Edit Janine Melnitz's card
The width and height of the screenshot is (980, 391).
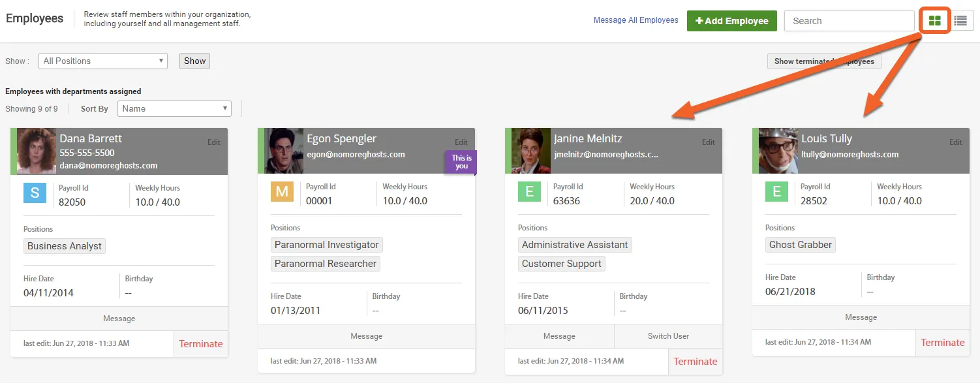[709, 142]
